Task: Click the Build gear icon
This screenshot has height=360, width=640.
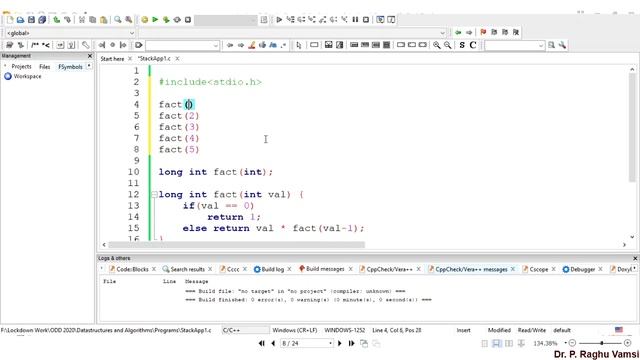Action: point(144,20)
